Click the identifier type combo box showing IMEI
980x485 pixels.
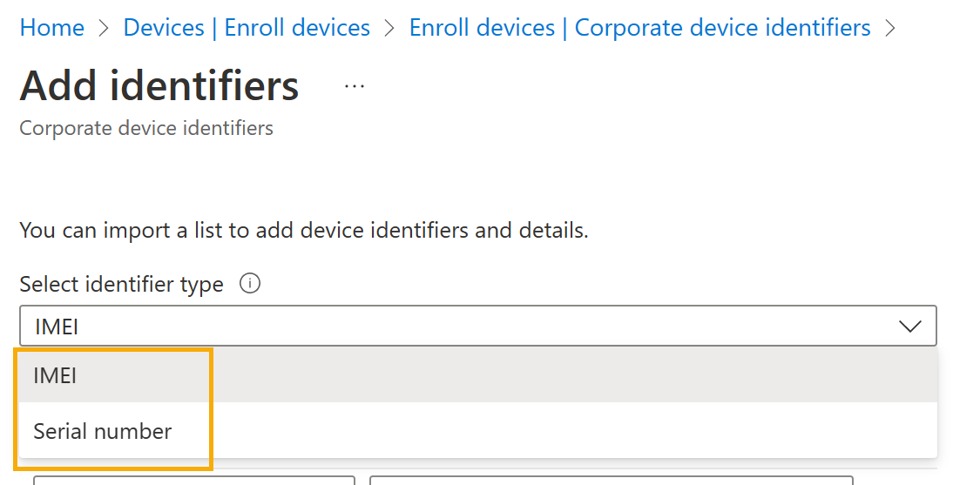[478, 326]
